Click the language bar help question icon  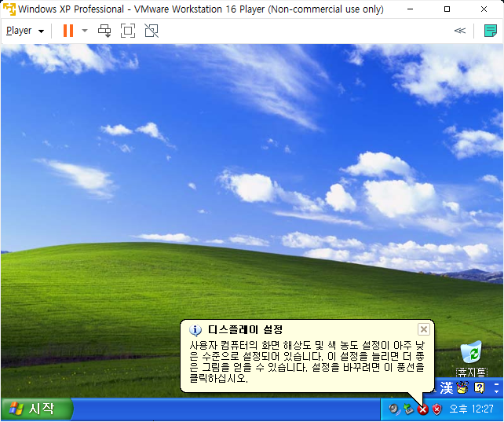pos(479,388)
